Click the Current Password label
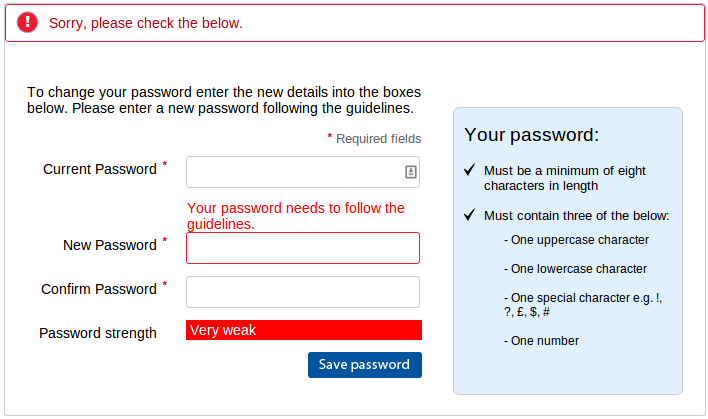Viewport: 708px width, 419px height. [100, 169]
